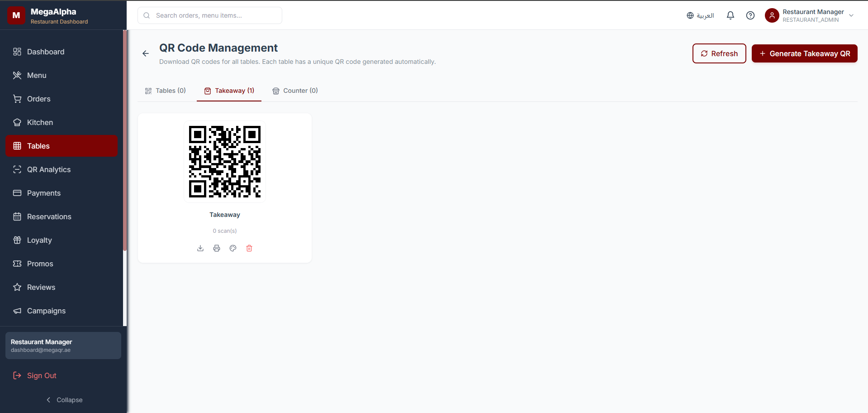This screenshot has width=868, height=413.
Task: Open the help question mark icon
Action: (750, 15)
